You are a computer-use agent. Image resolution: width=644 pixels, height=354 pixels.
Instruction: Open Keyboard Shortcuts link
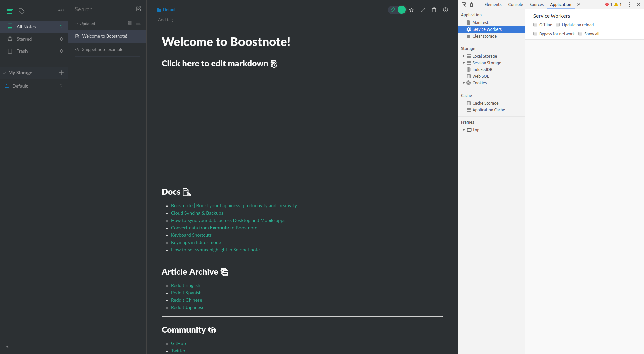(191, 235)
